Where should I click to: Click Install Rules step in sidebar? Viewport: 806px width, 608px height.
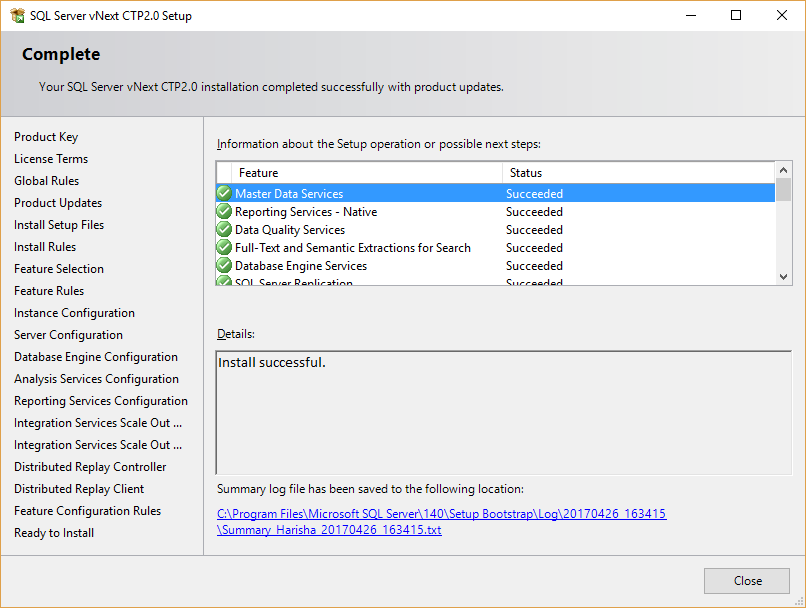pos(45,247)
